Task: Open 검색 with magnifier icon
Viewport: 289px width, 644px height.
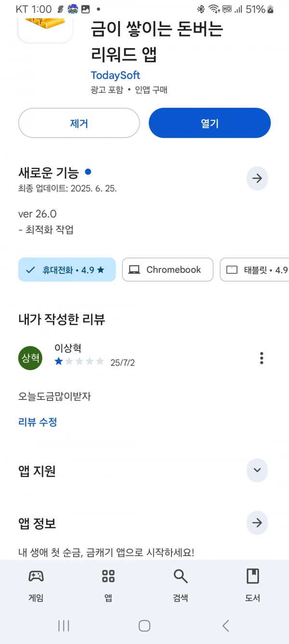Action: pyautogui.click(x=181, y=584)
